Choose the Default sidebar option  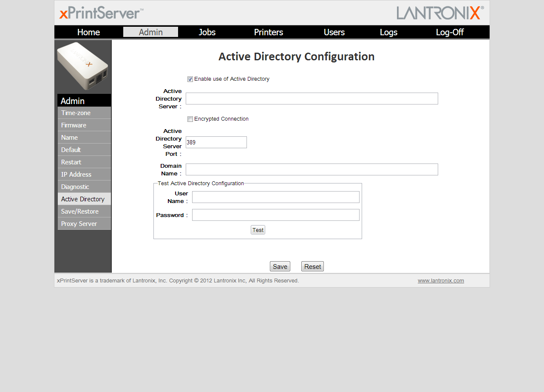[84, 150]
